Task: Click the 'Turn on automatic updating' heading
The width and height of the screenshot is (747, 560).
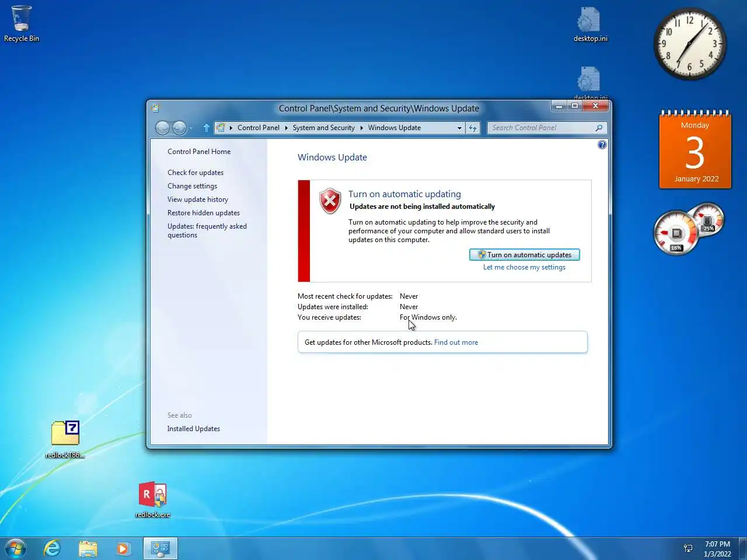Action: (x=404, y=194)
